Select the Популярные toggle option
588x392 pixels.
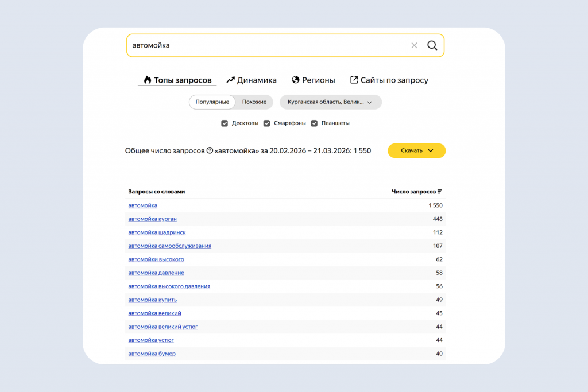(212, 102)
